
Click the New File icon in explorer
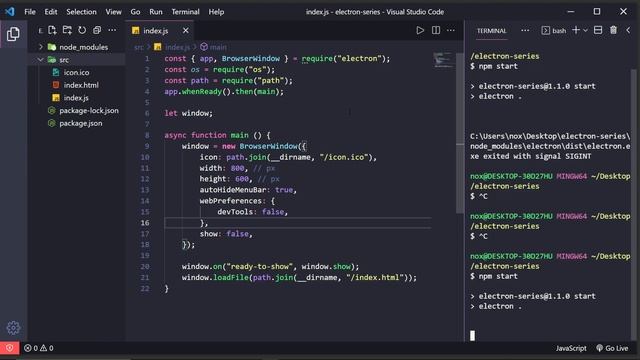click(52, 30)
